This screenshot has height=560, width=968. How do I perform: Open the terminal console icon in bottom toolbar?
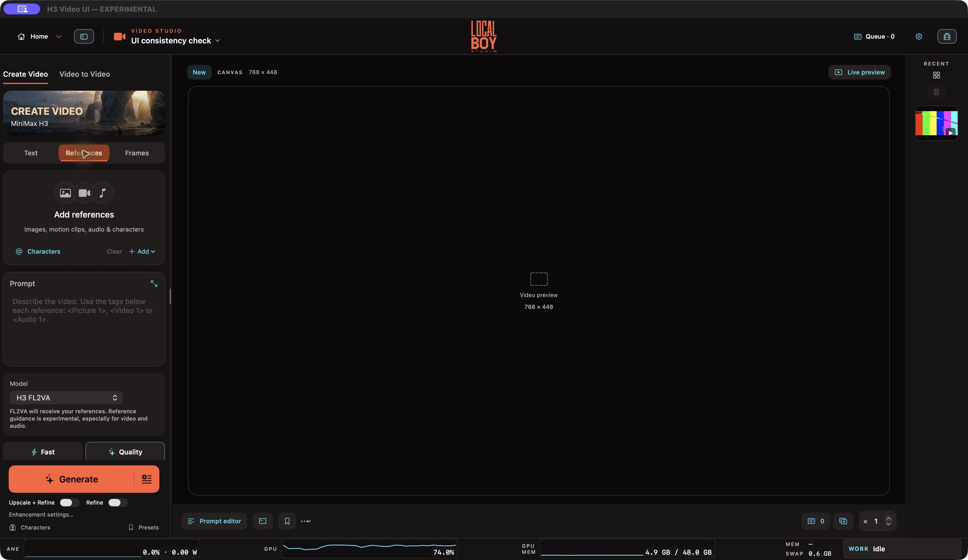[262, 521]
